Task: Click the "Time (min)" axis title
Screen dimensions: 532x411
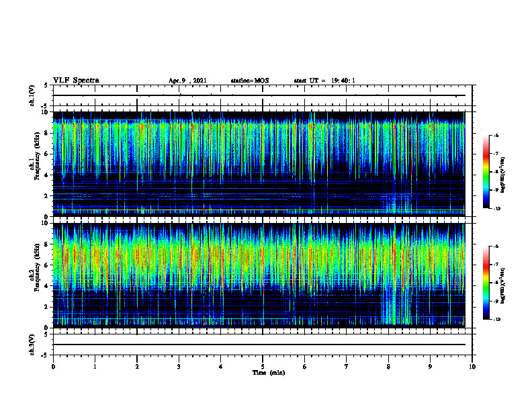Action: [269, 373]
